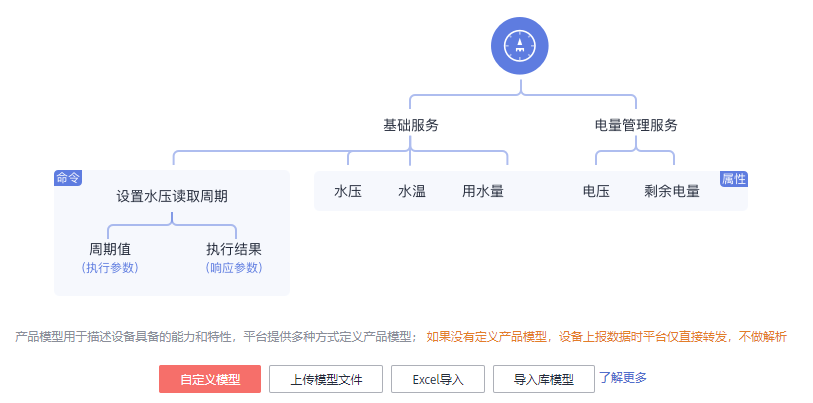
Task: Select the 基础服务 node
Action: point(411,126)
